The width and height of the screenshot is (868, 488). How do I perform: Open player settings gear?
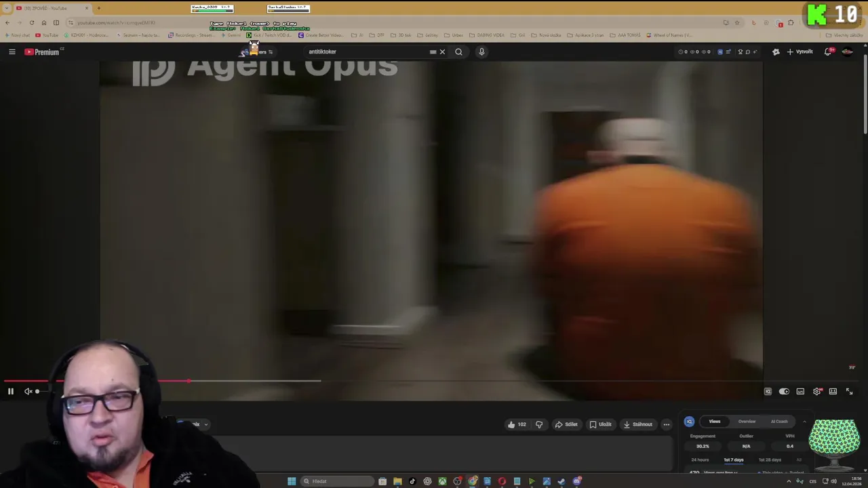point(817,391)
